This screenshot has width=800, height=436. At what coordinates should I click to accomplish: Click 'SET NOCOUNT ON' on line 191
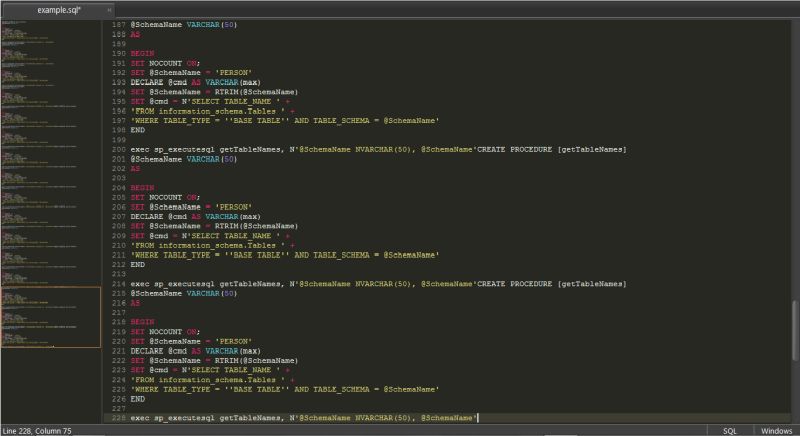click(x=165, y=63)
